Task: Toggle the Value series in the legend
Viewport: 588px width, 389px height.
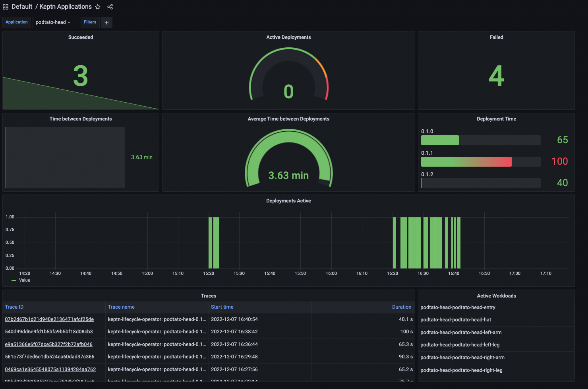Action: click(24, 280)
